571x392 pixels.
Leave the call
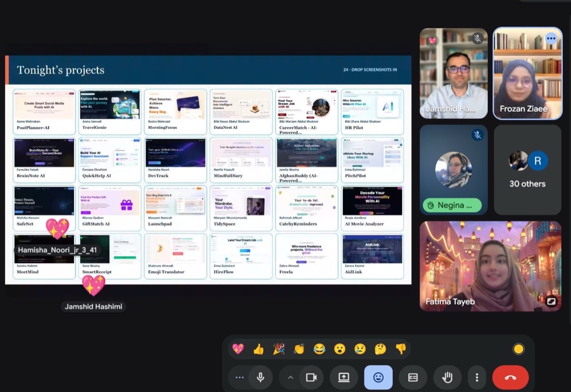(511, 377)
